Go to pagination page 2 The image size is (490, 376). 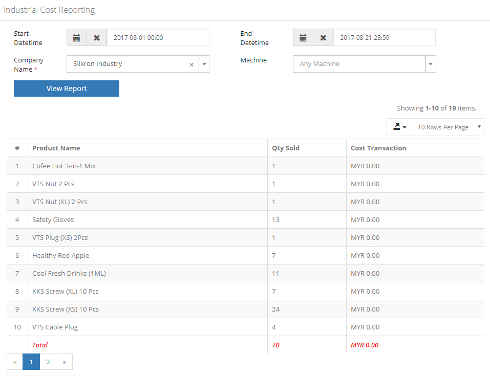click(x=48, y=362)
